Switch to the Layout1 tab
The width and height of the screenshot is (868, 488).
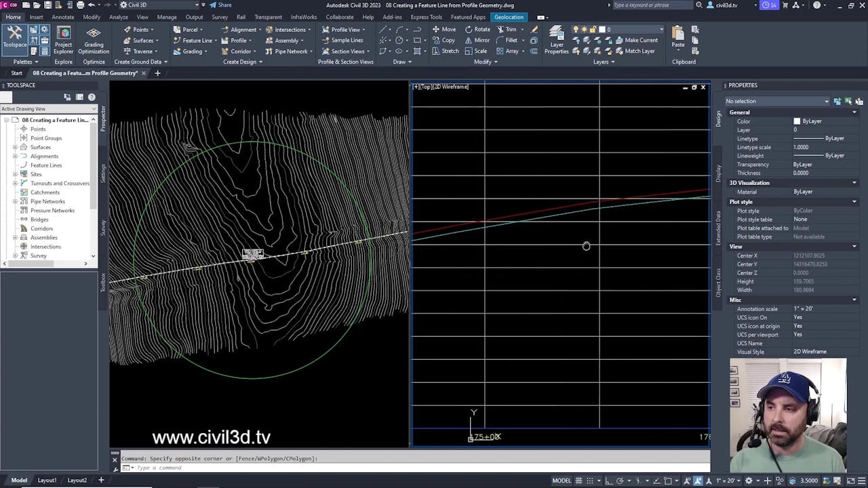point(46,479)
